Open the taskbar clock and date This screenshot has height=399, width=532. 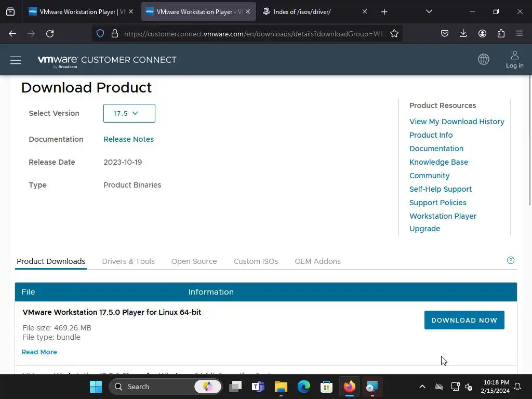[495, 387]
